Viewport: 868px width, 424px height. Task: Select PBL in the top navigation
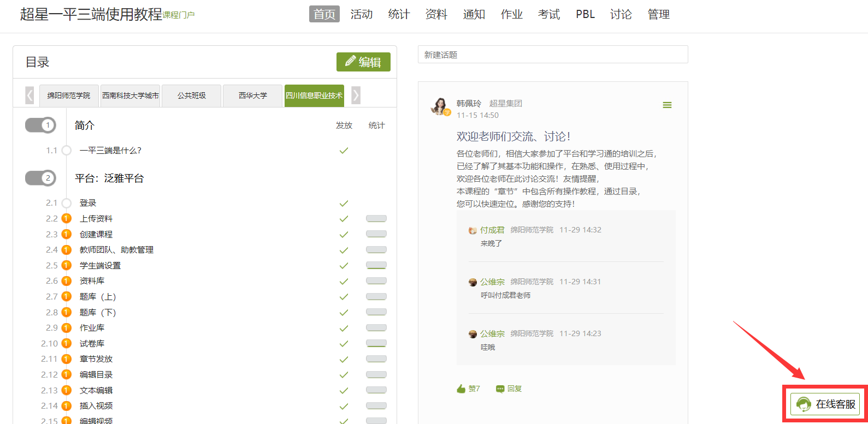[586, 14]
